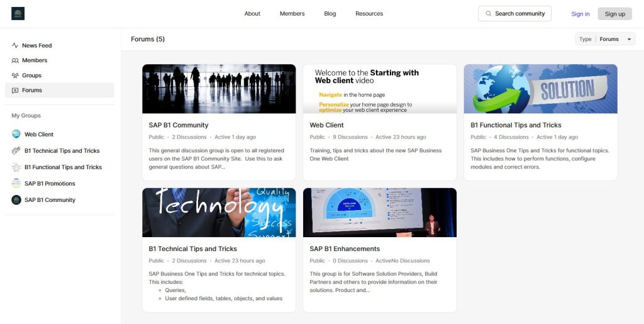Open SAP B1 Promotions in My Groups
Image resolution: width=644 pixels, height=324 pixels.
[x=50, y=184]
